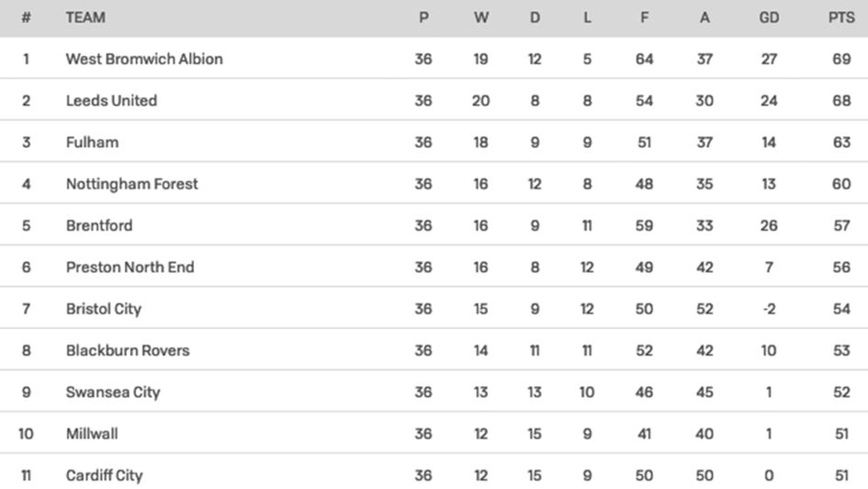Click the TEAM column header
The height and width of the screenshot is (489, 868).
point(85,17)
